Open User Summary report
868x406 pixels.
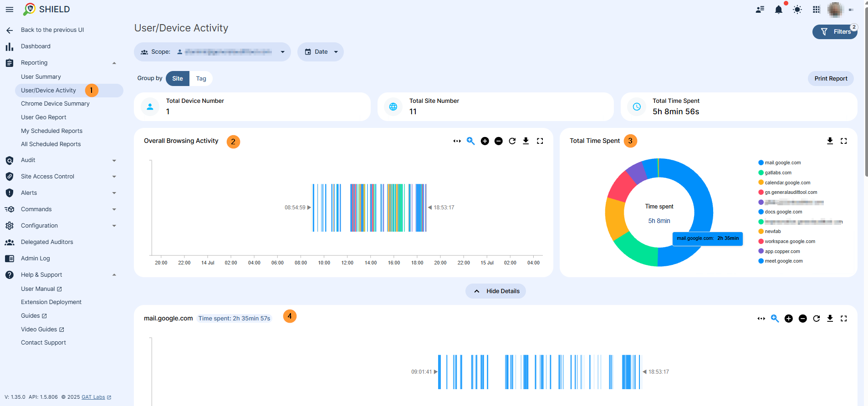41,77
